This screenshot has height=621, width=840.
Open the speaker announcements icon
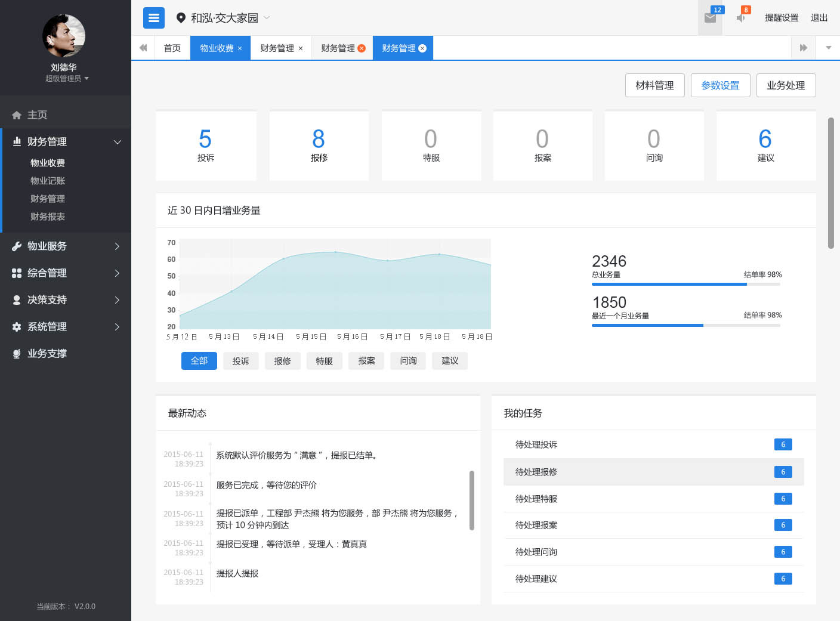point(740,18)
